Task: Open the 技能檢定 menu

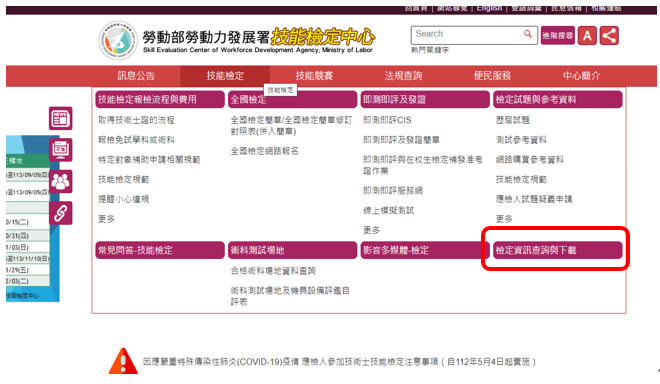Action: click(225, 76)
